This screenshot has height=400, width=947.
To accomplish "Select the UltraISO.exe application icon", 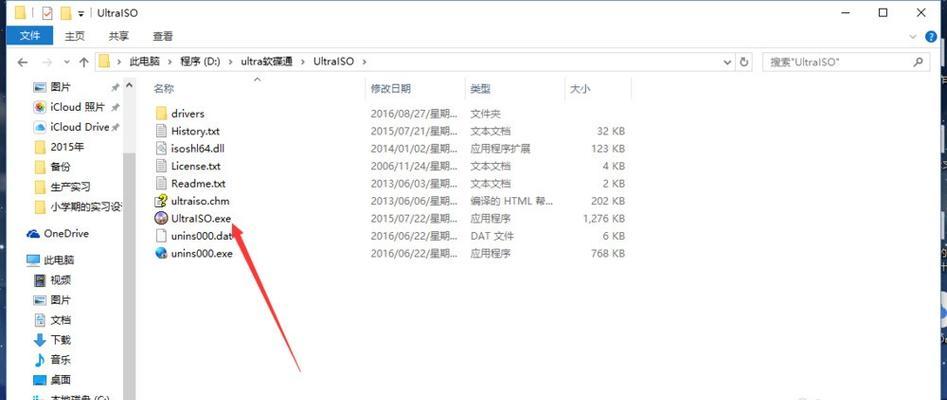I will click(x=161, y=219).
